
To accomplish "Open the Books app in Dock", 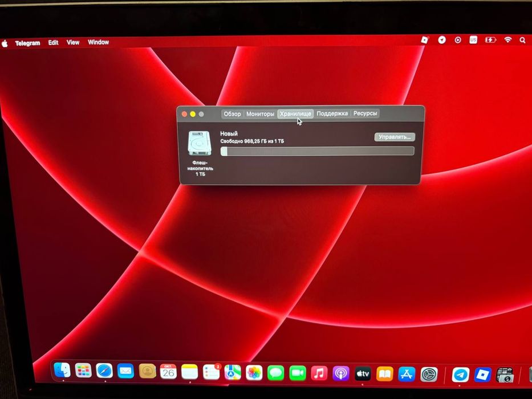I will [384, 374].
